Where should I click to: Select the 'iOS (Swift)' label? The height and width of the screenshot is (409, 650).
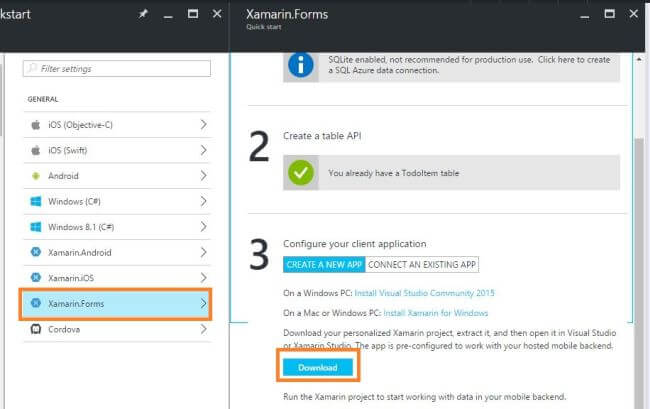coord(68,150)
